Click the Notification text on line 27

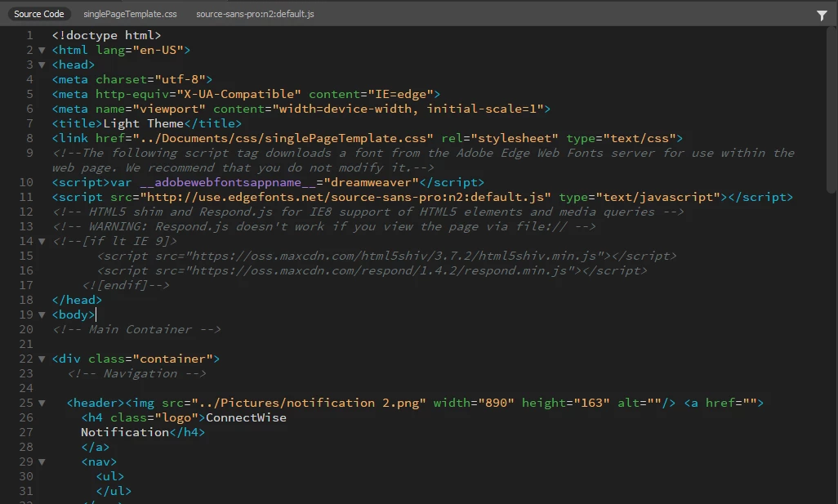click(125, 432)
